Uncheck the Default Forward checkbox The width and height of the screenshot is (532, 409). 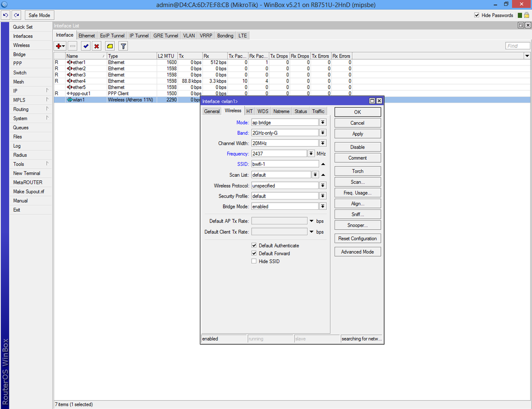pos(254,253)
